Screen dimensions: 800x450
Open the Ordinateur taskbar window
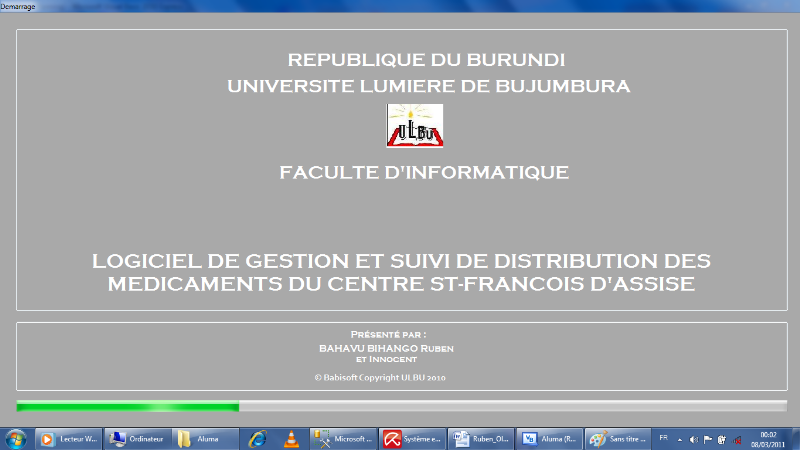(x=137, y=439)
